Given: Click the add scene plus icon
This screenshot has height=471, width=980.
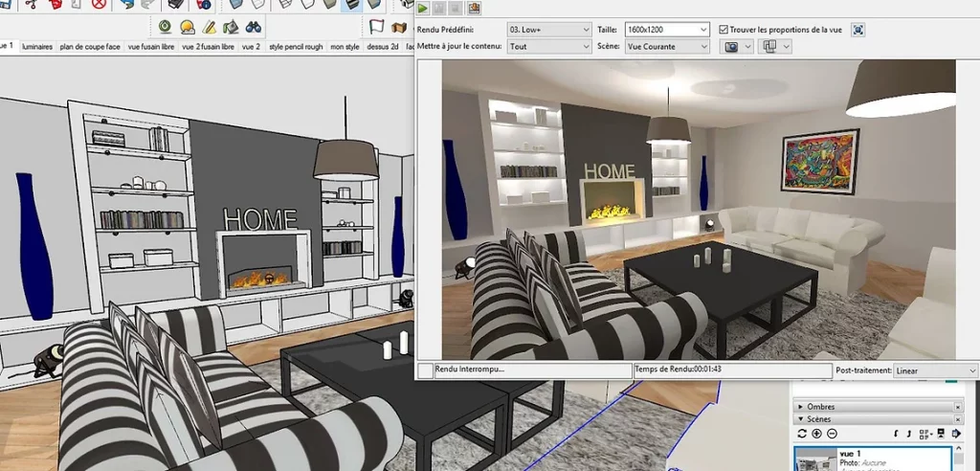Looking at the screenshot, I should click(816, 434).
